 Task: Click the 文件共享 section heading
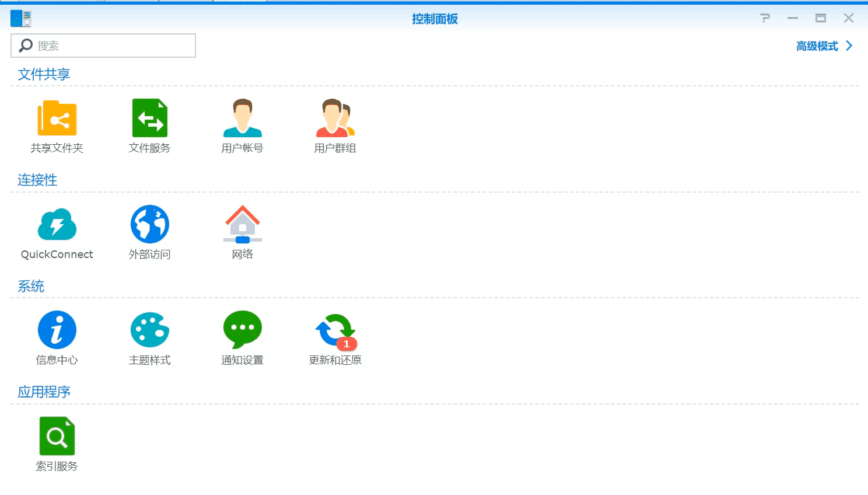pyautogui.click(x=44, y=74)
